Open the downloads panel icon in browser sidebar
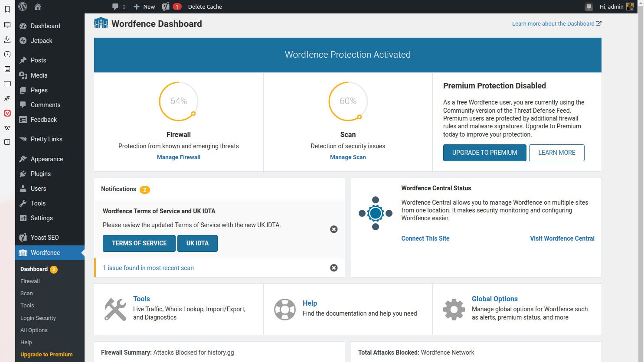 [x=7, y=39]
